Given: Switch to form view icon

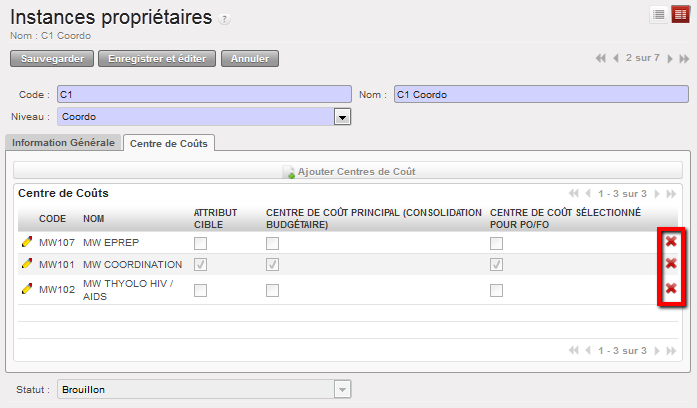Looking at the screenshot, I should pyautogui.click(x=680, y=14).
